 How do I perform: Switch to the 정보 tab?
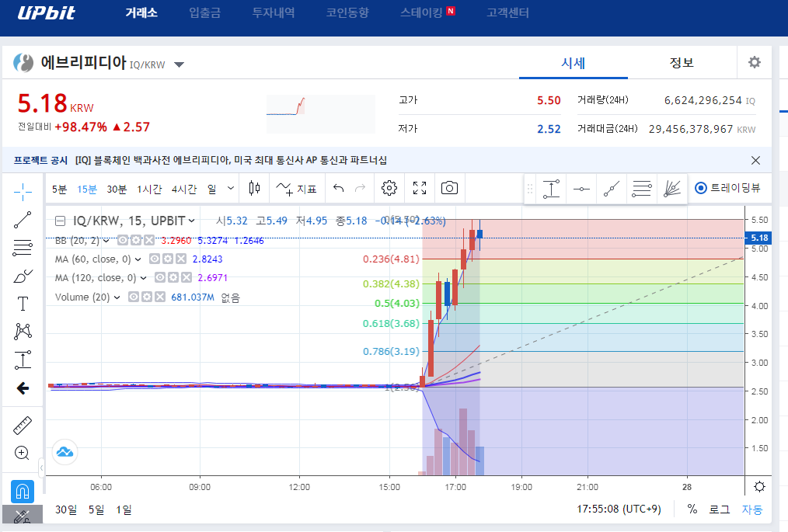coord(682,63)
